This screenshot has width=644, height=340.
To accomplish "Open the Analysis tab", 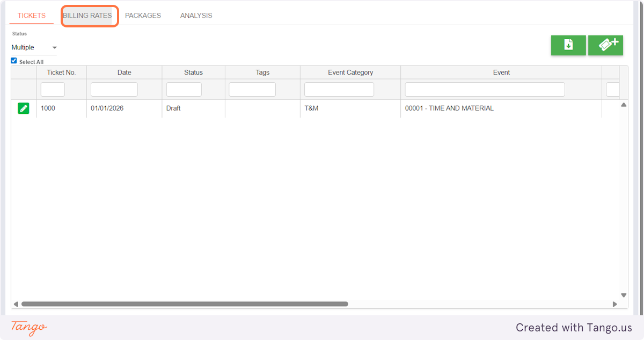I will click(x=196, y=16).
